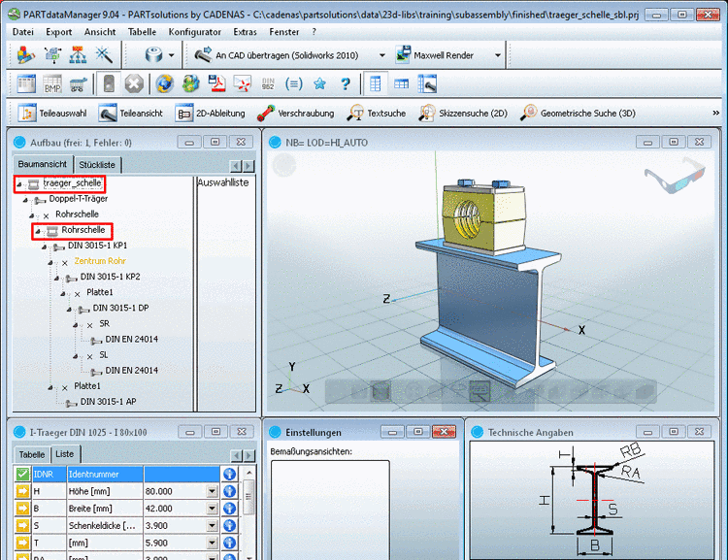
Task: Expand the Maxwell Render dropdown
Action: (498, 55)
